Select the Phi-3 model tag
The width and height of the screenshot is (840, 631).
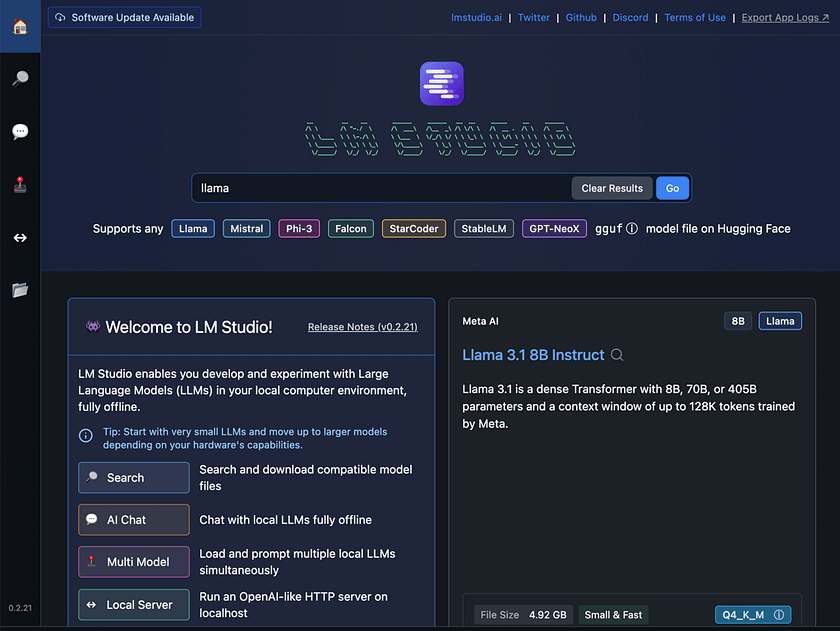[x=299, y=229]
